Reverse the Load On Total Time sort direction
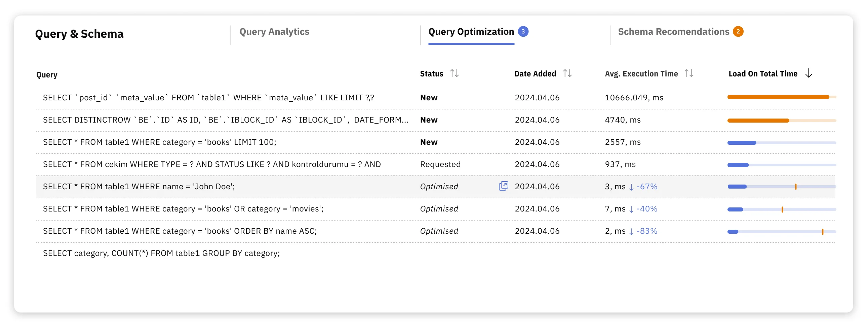 pos(809,73)
